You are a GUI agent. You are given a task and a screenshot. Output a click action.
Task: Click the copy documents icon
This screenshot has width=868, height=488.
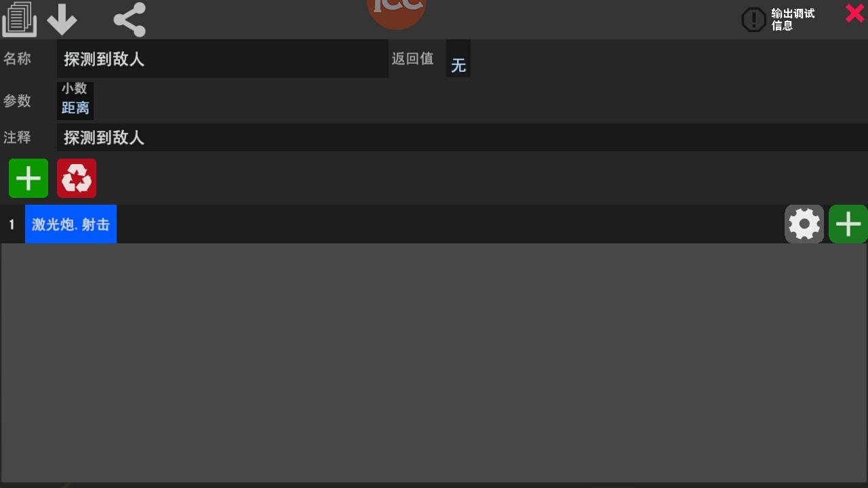click(20, 19)
